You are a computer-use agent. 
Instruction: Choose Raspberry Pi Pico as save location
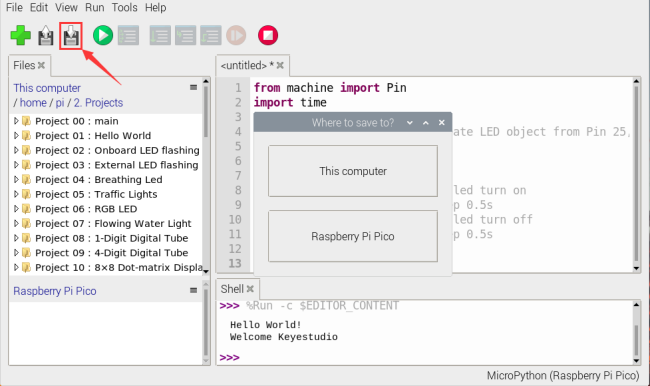point(353,236)
